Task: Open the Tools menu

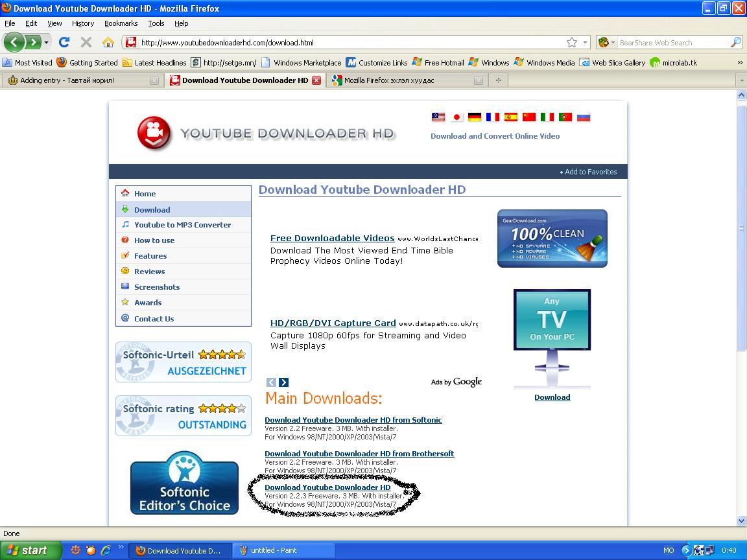Action: [x=156, y=23]
